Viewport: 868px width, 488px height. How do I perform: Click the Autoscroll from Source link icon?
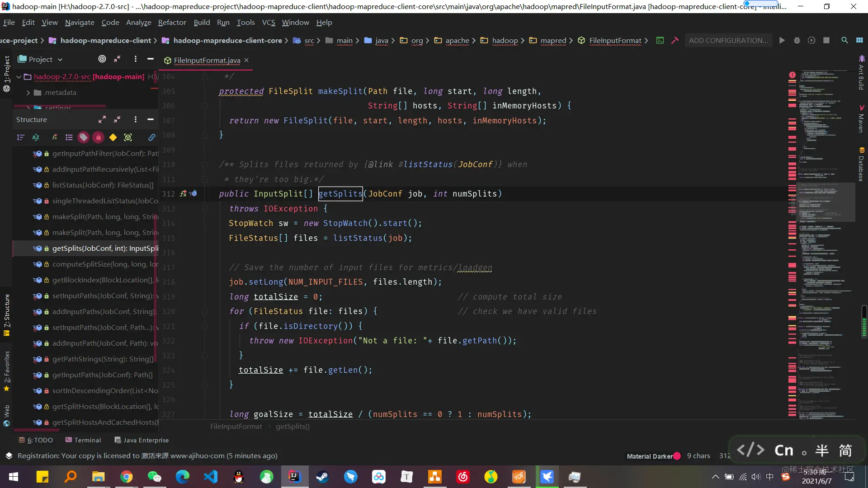pyautogui.click(x=151, y=137)
